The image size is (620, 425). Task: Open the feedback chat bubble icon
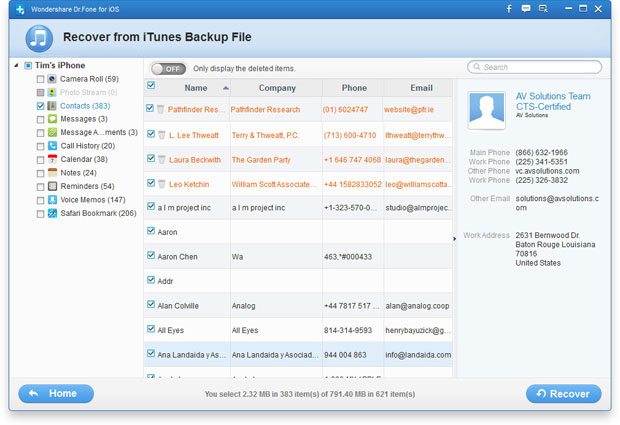point(526,9)
